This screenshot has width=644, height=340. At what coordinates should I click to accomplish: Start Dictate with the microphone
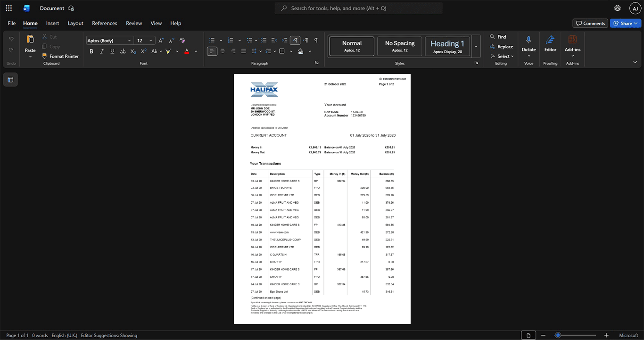[528, 40]
